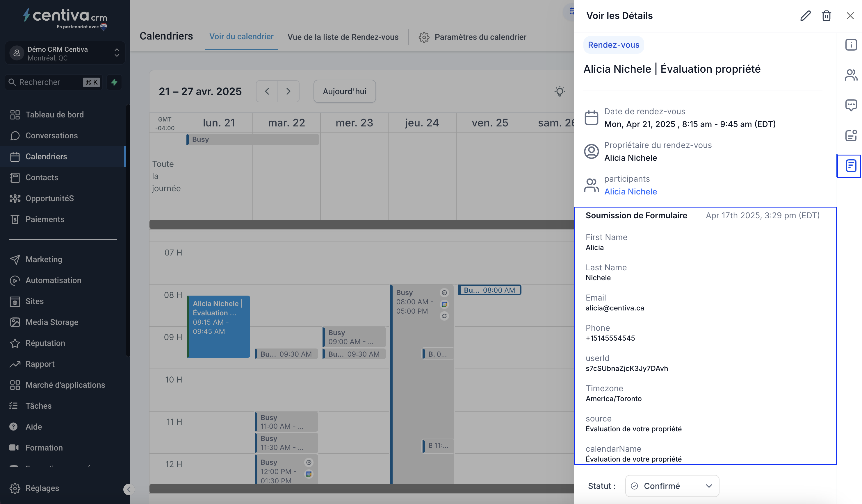Viewport: 862px width, 504px height.
Task: Open the notes icon in right rail
Action: [851, 135]
